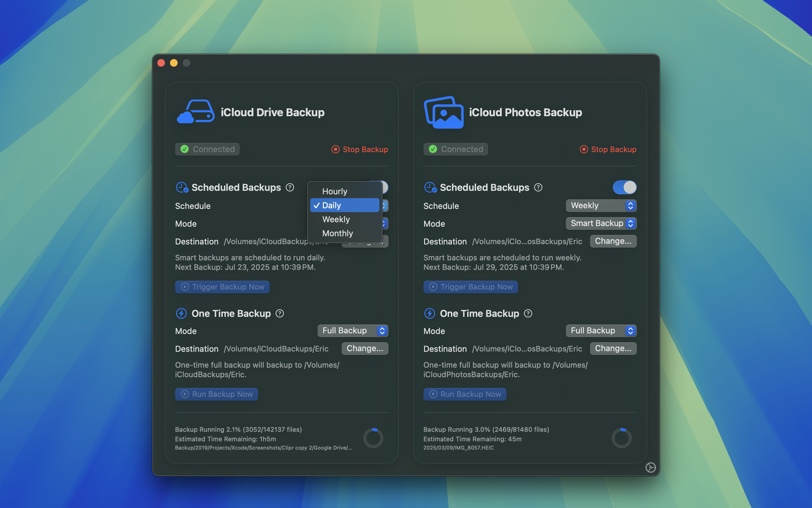Click 'Backup Running 3.0% (2469/81480 files)' text
The image size is (812, 508).
[486, 429]
